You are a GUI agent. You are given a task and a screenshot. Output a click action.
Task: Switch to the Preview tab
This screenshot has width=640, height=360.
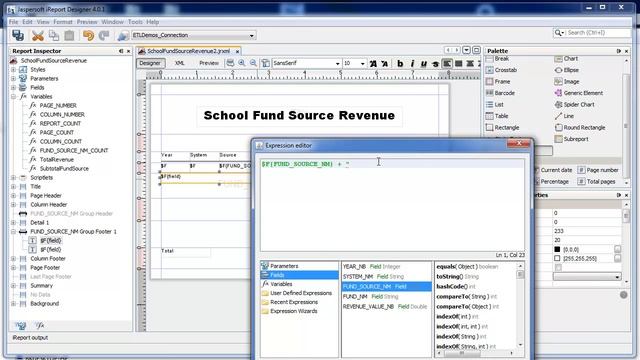tap(209, 63)
